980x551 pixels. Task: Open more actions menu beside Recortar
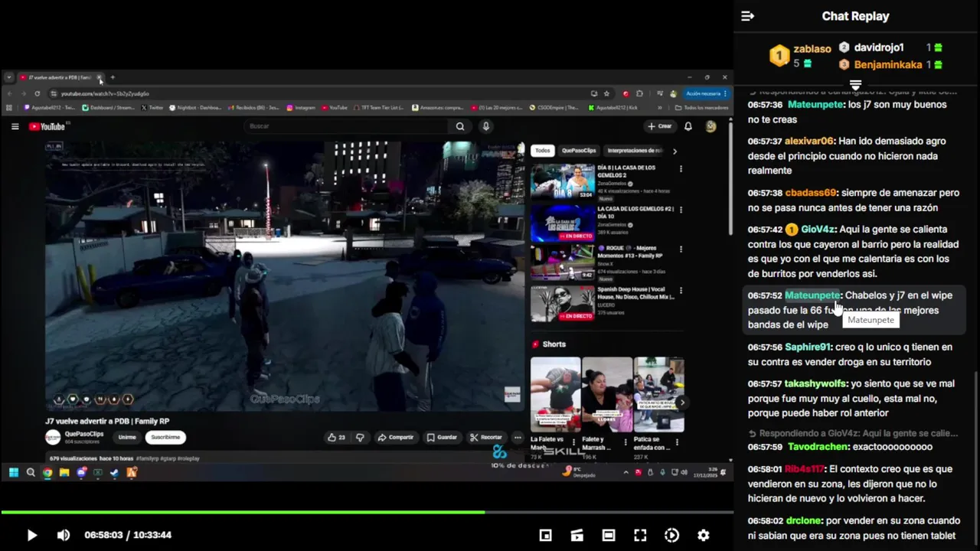pyautogui.click(x=518, y=438)
